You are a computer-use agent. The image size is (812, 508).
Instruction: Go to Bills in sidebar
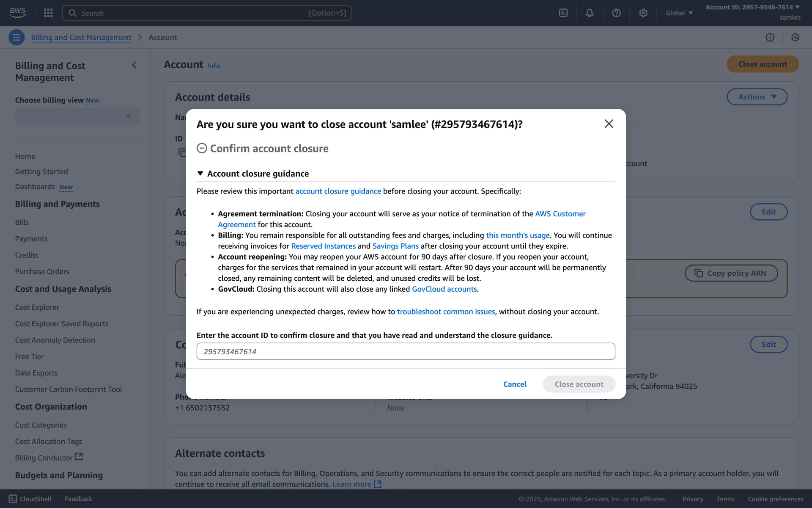[22, 222]
